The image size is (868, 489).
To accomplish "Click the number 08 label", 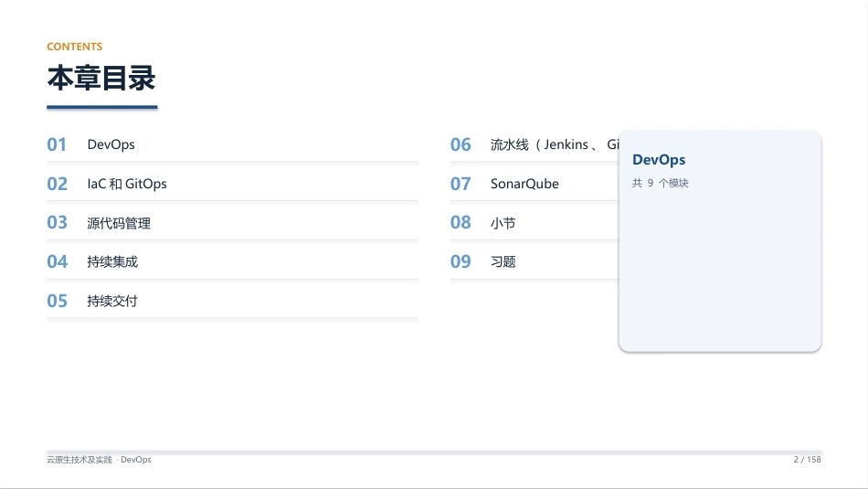I will [460, 223].
